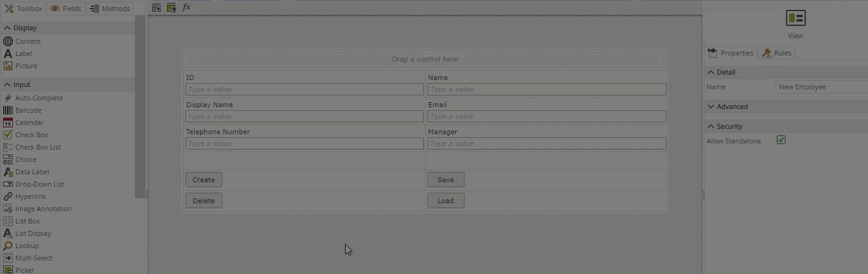
Task: Click the Toolbox vertical scrollbar
Action: (x=140, y=107)
